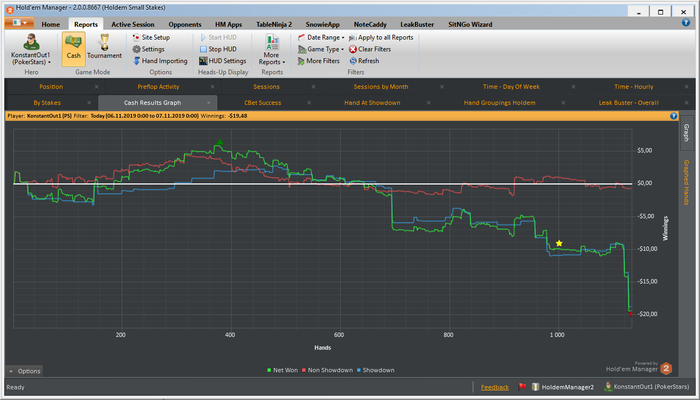Toggle the Non Showdown legend series
The image size is (700, 400).
[327, 370]
